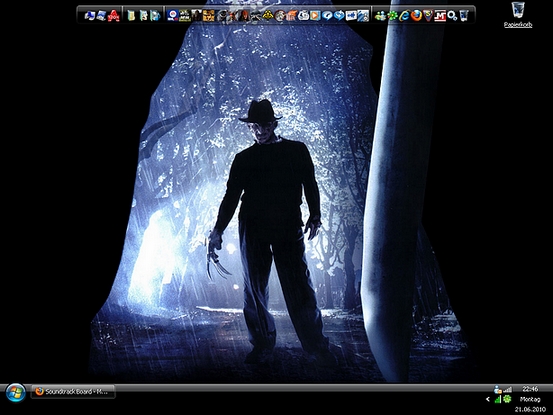Open the blue speech bubble dock icon
Image resolution: width=553 pixels, height=415 pixels.
[x=327, y=16]
